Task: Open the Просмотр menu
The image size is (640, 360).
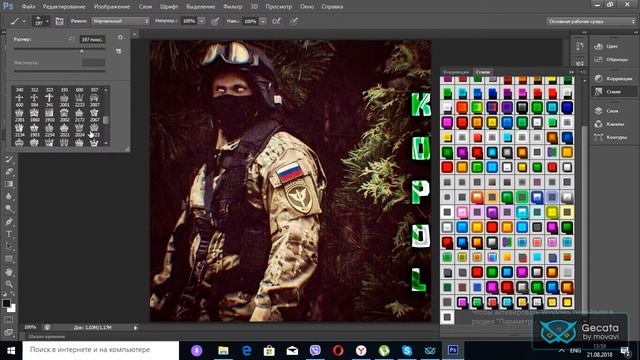Action: click(x=279, y=7)
